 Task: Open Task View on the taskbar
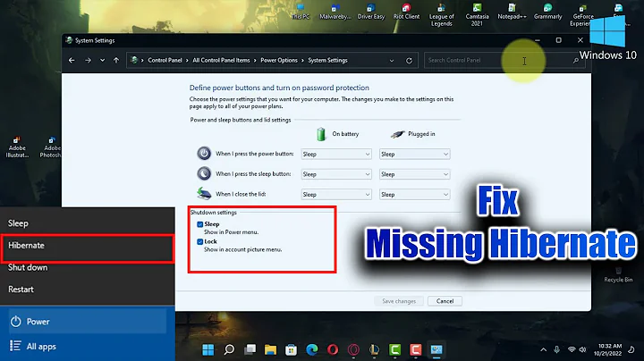250,349
